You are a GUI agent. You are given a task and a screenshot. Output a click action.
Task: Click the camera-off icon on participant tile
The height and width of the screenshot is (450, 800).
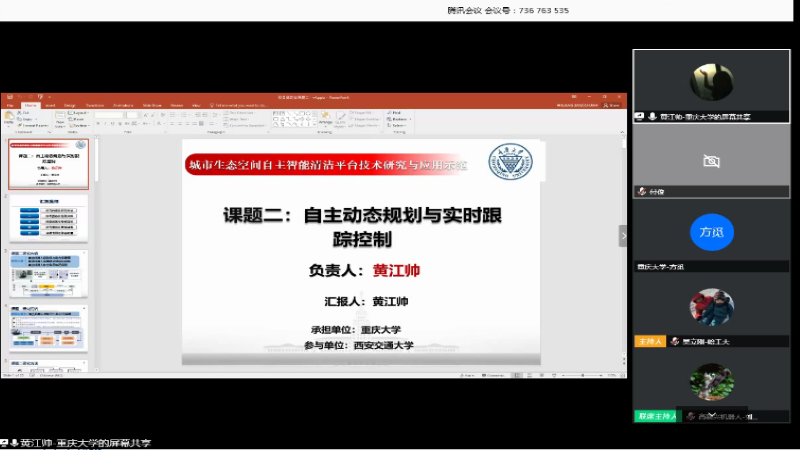(x=711, y=160)
